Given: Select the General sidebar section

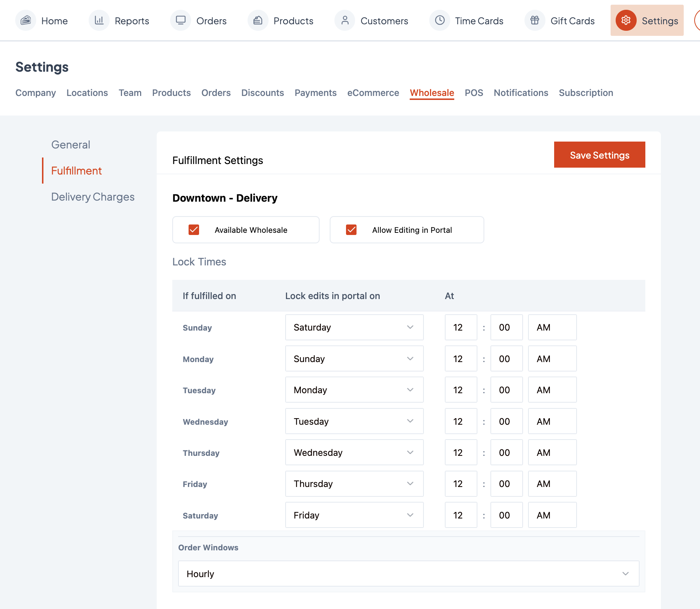Looking at the screenshot, I should coord(71,145).
